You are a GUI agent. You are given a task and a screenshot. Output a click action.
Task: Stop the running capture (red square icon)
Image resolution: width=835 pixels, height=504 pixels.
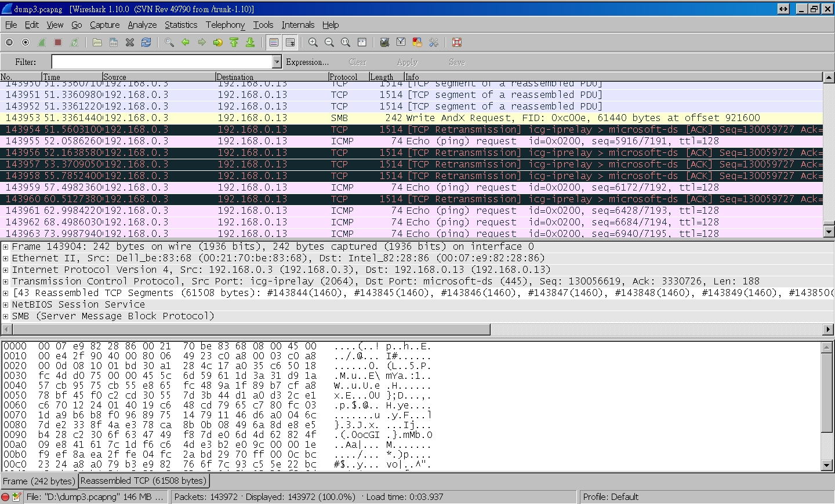[x=58, y=42]
